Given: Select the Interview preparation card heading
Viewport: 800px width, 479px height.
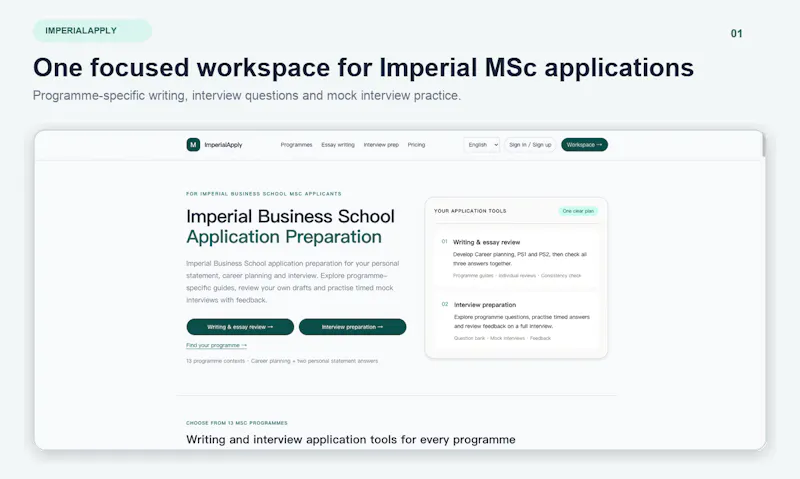Looking at the screenshot, I should click(x=485, y=305).
